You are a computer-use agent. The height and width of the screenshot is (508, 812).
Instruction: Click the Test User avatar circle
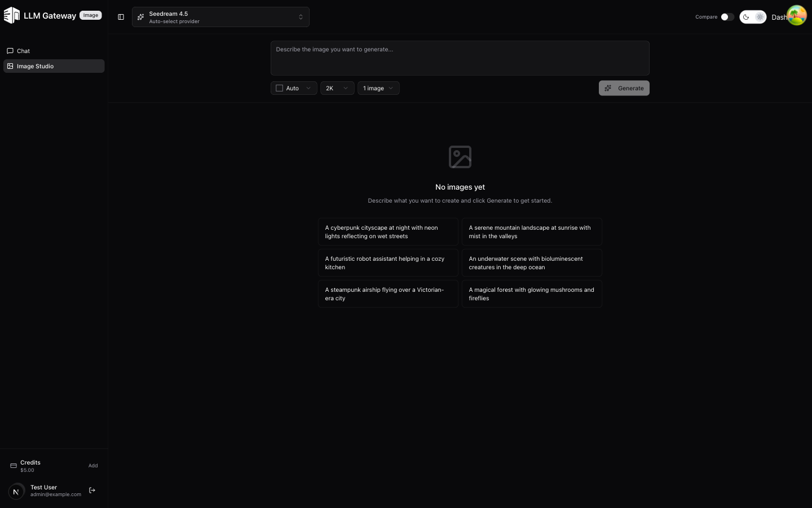(x=16, y=491)
